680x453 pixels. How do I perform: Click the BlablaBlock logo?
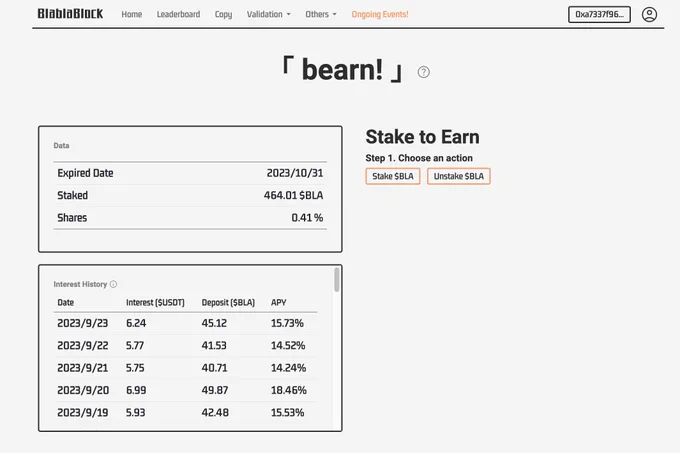point(70,14)
